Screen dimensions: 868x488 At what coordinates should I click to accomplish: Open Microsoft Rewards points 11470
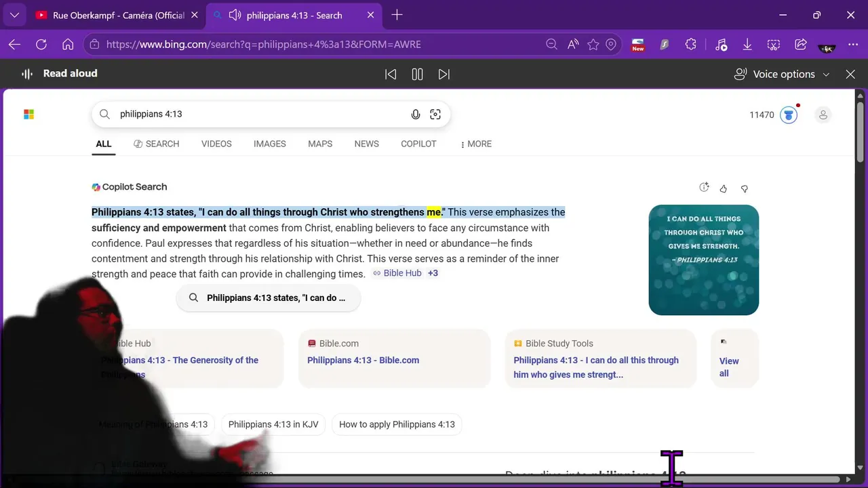(x=762, y=115)
